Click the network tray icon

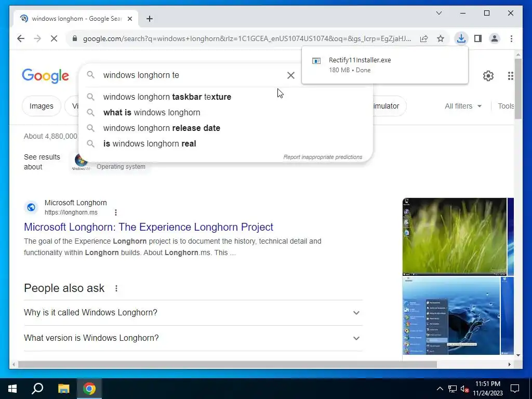(x=453, y=389)
